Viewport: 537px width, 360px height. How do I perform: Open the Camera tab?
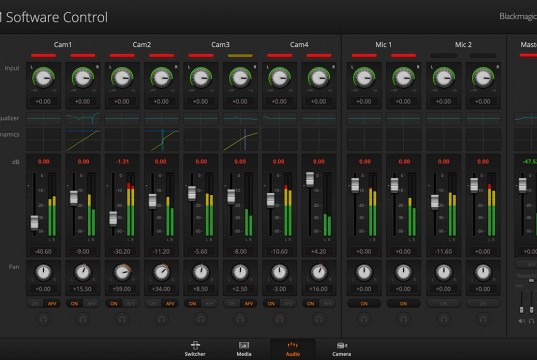pyautogui.click(x=341, y=349)
